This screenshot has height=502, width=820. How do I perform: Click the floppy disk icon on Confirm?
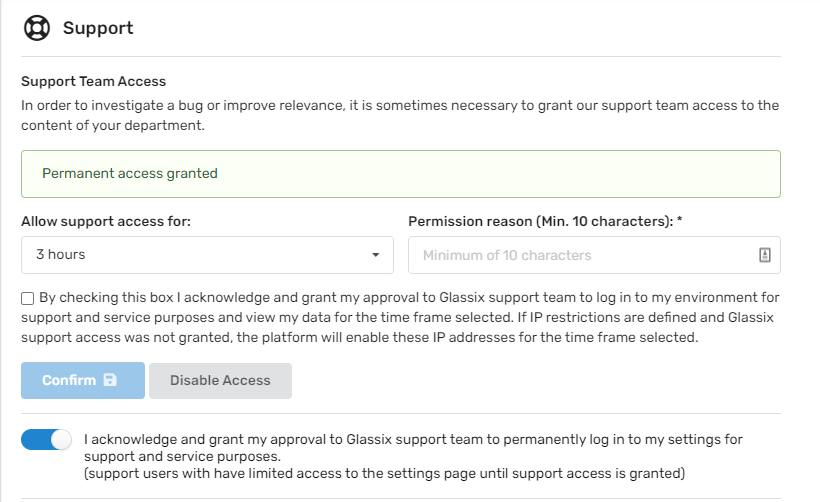[110, 381]
